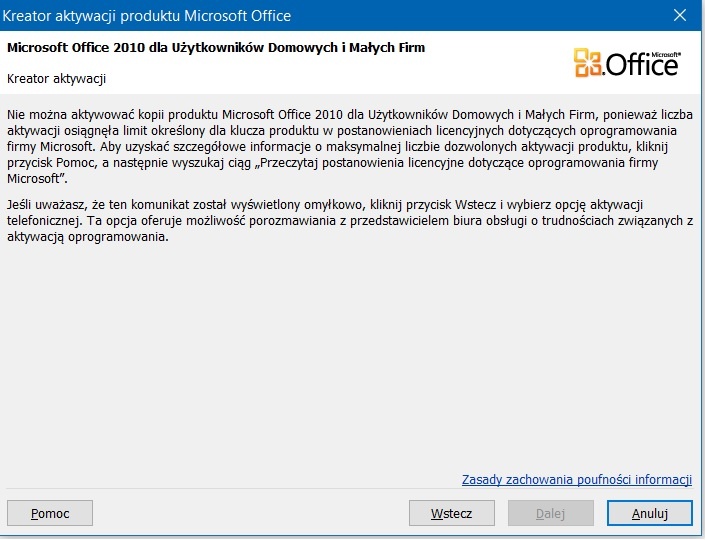Click the greyed-out Dalej button
The width and height of the screenshot is (706, 540).
coord(551,513)
